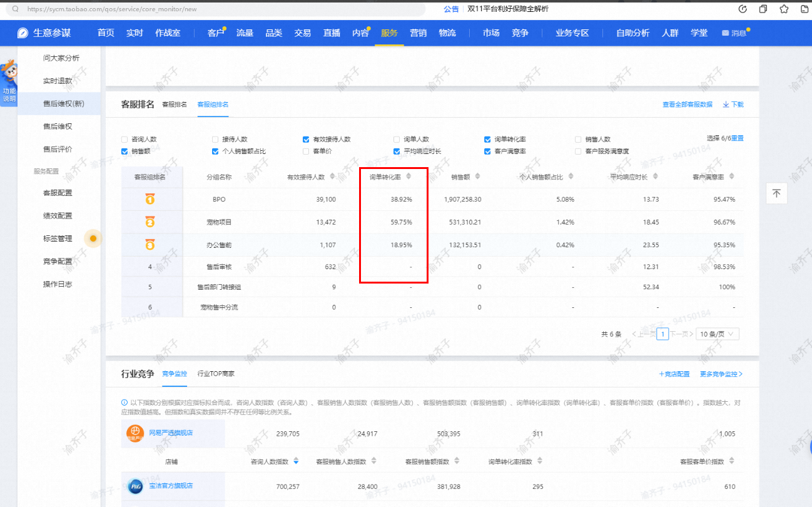The height and width of the screenshot is (507, 812).
Task: Click the 功能说明 mascot widget
Action: [x=9, y=83]
